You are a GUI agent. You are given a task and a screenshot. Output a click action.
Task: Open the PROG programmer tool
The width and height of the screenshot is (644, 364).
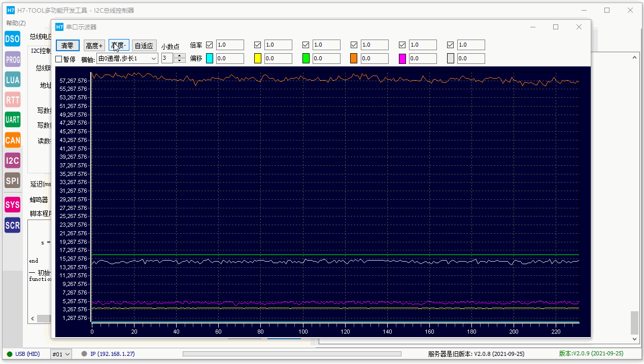(x=12, y=59)
